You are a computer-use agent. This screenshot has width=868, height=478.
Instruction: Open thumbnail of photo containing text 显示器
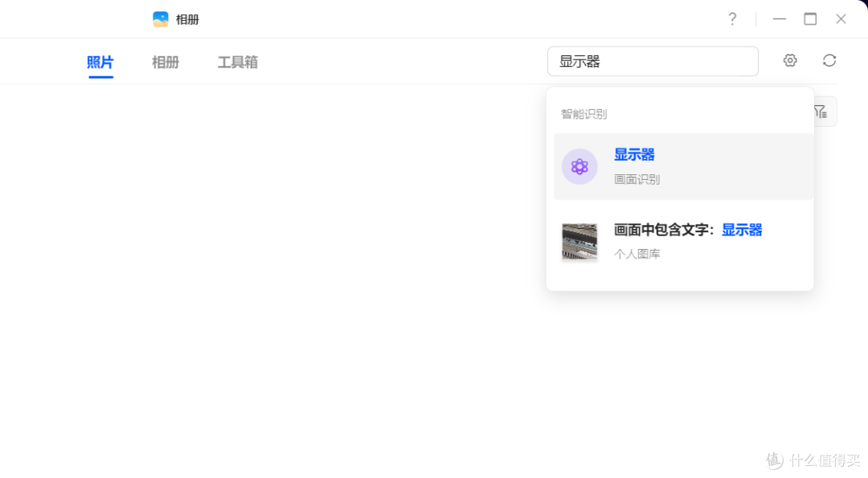(x=579, y=242)
